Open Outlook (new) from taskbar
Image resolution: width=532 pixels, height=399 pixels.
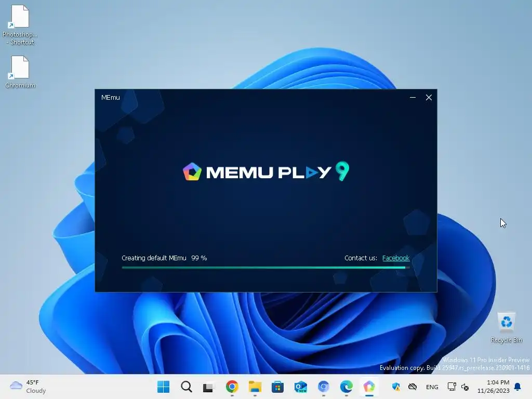coord(301,387)
